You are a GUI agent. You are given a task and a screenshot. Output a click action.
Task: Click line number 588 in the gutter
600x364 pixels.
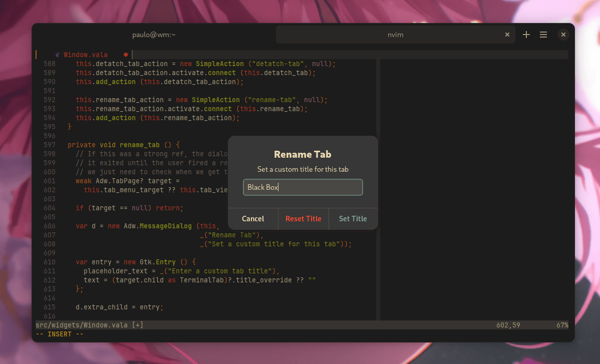pyautogui.click(x=49, y=64)
